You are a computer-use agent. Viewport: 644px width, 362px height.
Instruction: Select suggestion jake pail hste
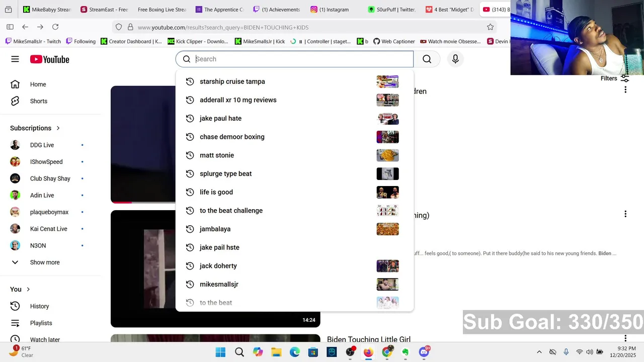294,247
